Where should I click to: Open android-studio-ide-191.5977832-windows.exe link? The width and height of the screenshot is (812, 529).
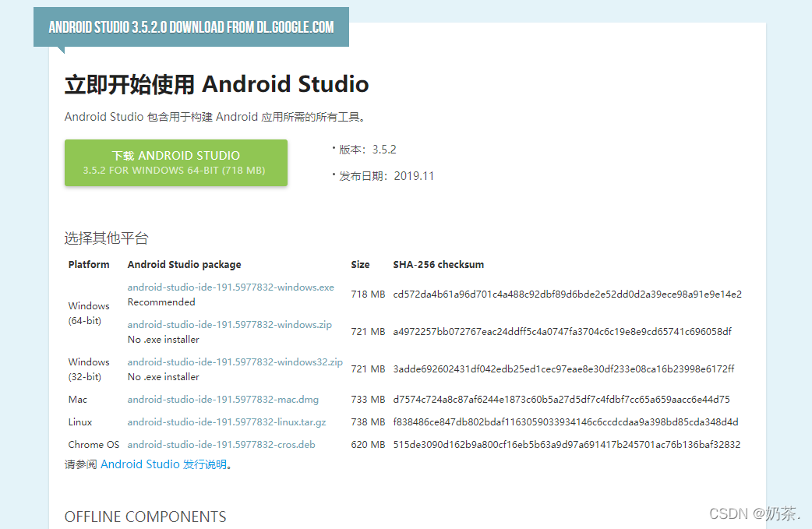pos(231,287)
